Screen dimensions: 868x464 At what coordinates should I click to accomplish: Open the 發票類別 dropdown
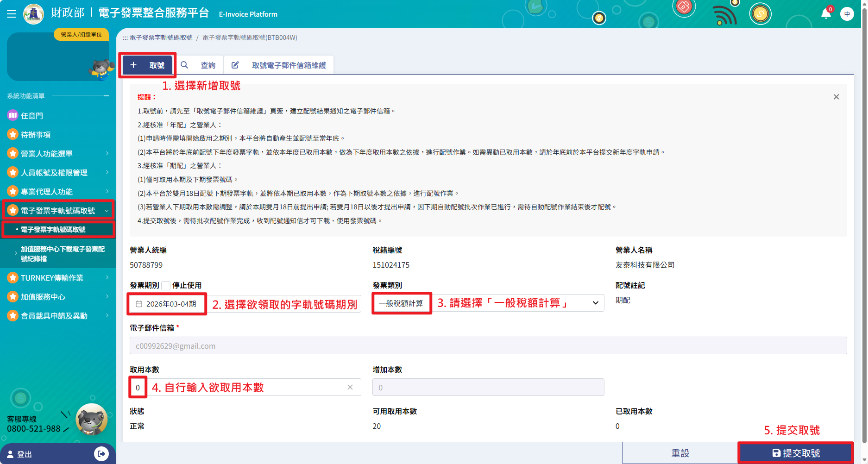pyautogui.click(x=595, y=303)
